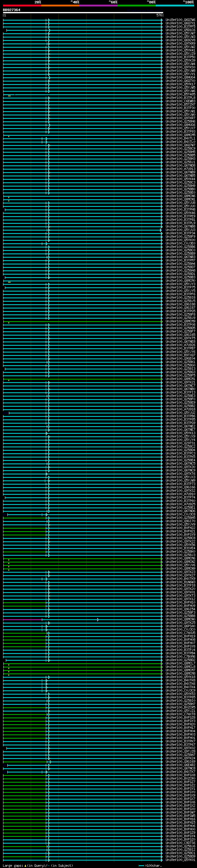This screenshot has width=197, height=868.
Task: Click the UniRef100_Q9GI65 hit label
Action: coord(180,335)
